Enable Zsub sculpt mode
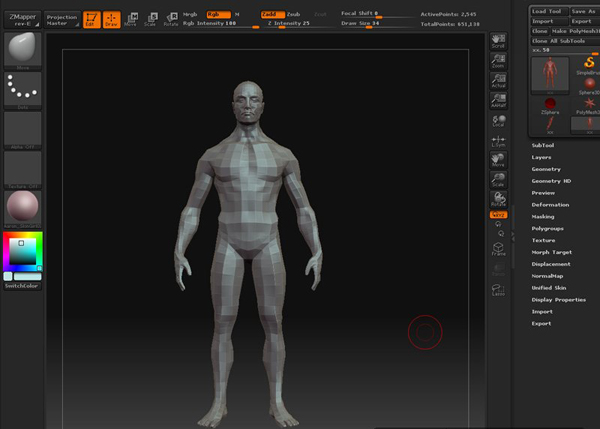Viewport: 600px width, 429px height. tap(293, 14)
